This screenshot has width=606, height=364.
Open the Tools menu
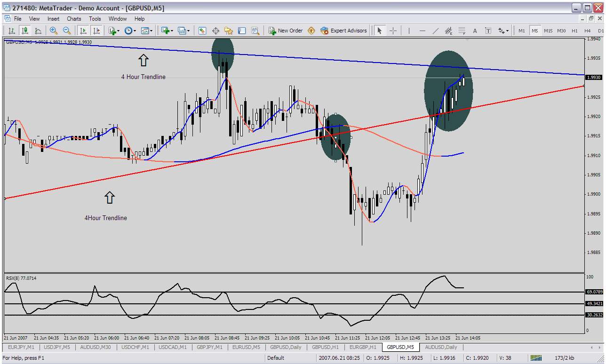pyautogui.click(x=95, y=19)
